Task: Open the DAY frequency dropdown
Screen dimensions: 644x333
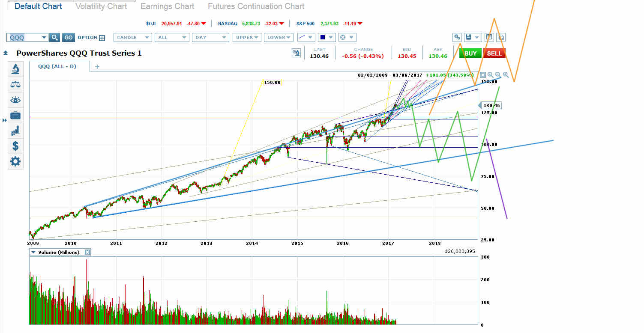Action: click(x=210, y=38)
